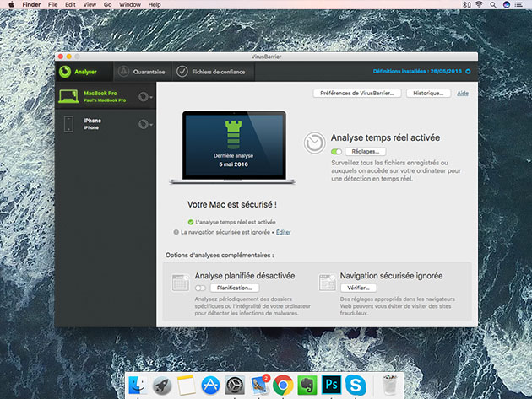This screenshot has width=532, height=399.
Task: Open scan dropdown for MacBook Pro
Action: click(x=145, y=97)
